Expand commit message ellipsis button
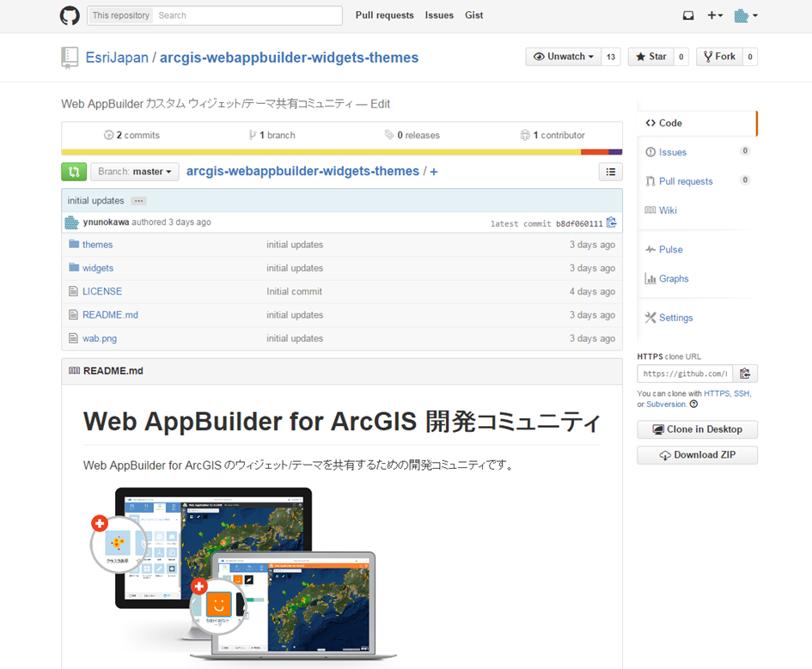Screen dimensions: 812x669 [139, 201]
